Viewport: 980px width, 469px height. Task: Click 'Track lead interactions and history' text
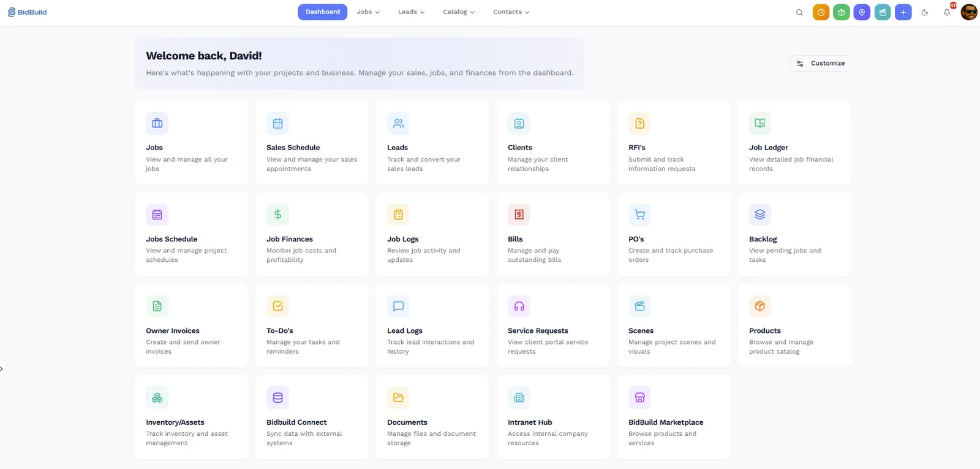coord(431,347)
